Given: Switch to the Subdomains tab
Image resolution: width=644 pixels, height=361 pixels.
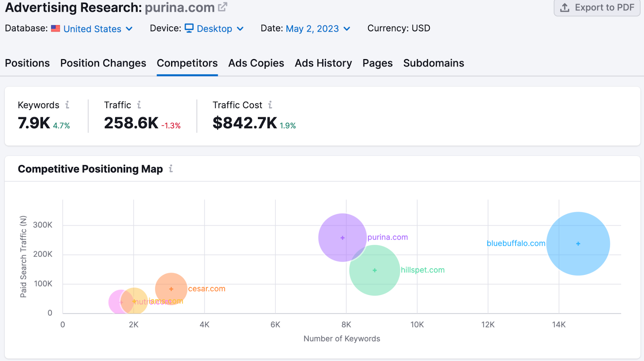Looking at the screenshot, I should click(433, 63).
